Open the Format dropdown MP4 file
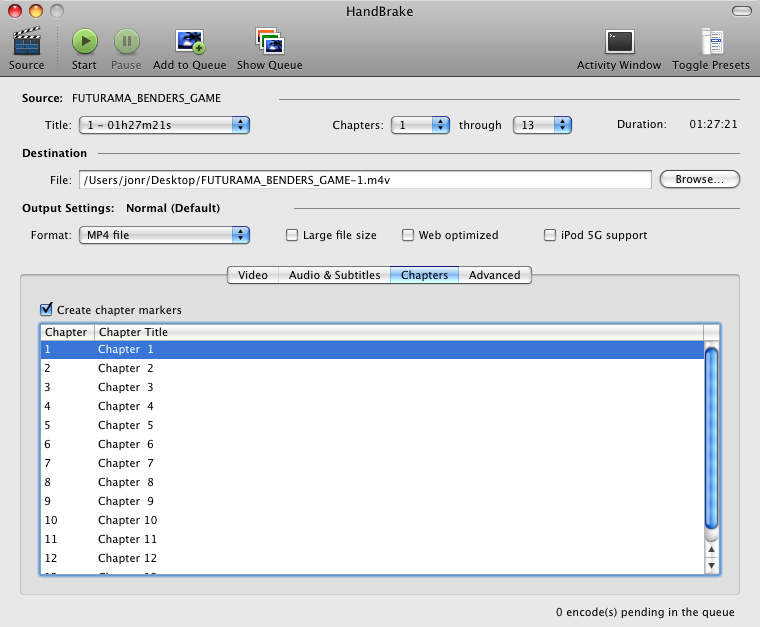The width and height of the screenshot is (760, 627). pyautogui.click(x=164, y=235)
